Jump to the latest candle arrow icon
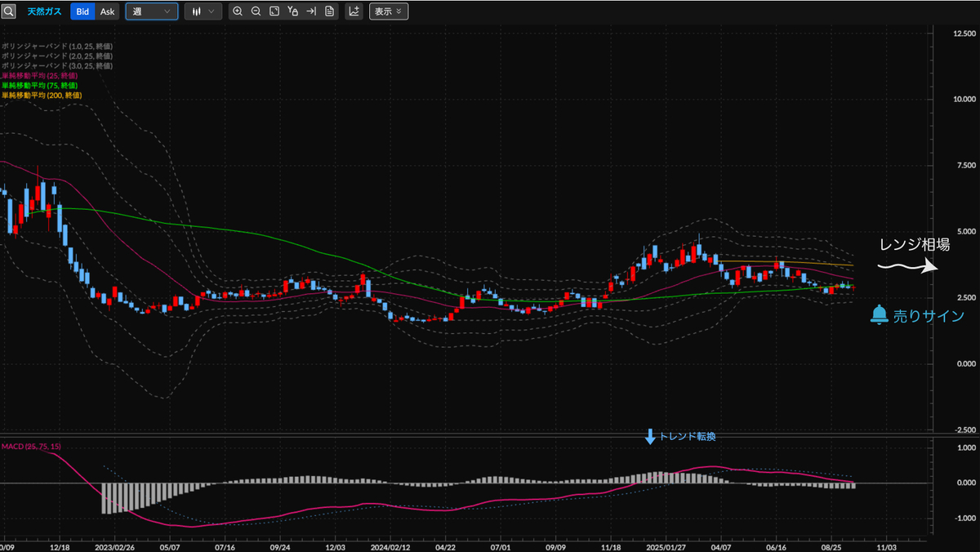 (x=311, y=11)
